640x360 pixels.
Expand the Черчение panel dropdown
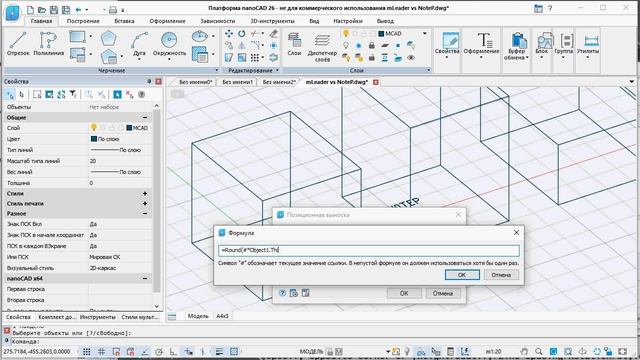click(216, 71)
